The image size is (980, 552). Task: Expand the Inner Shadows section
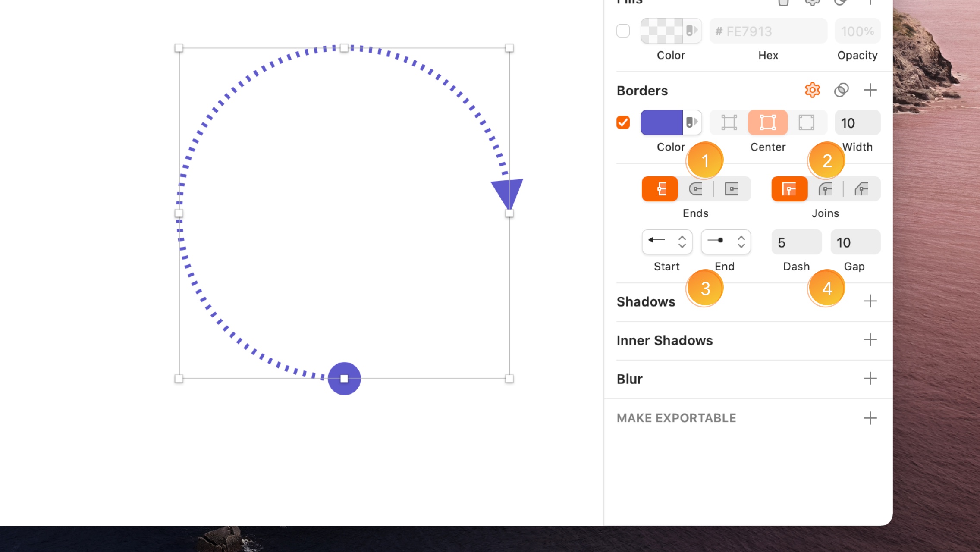coord(870,339)
